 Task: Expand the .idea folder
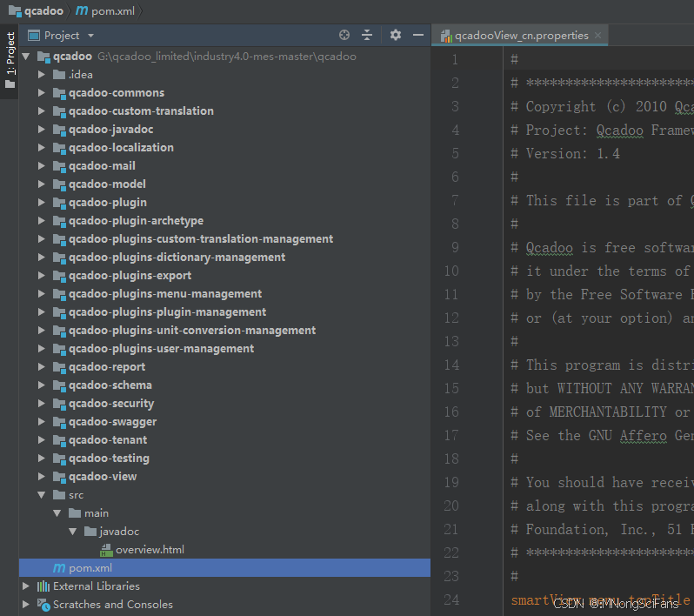tap(41, 75)
